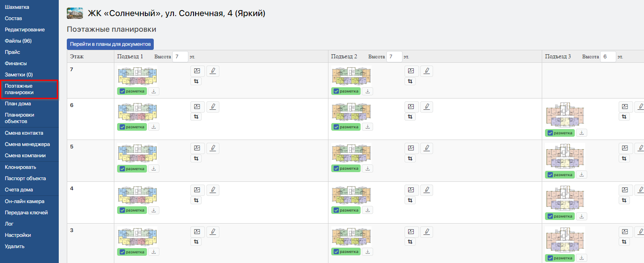Click height input field for Подъезд 1

click(180, 57)
